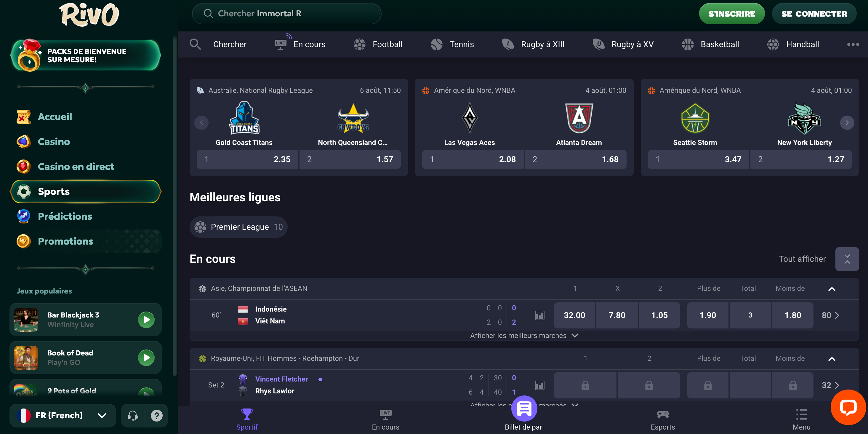
Task: Select Viêt Nam win odds 1.05
Action: click(659, 315)
